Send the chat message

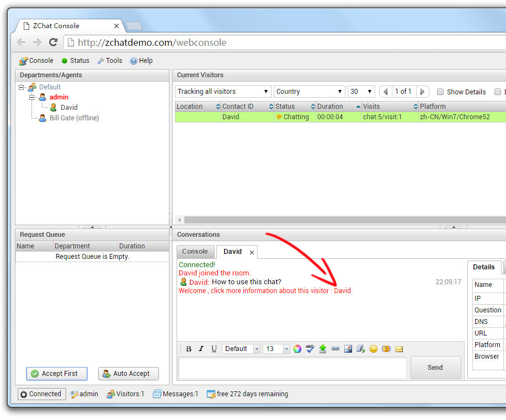click(x=435, y=368)
